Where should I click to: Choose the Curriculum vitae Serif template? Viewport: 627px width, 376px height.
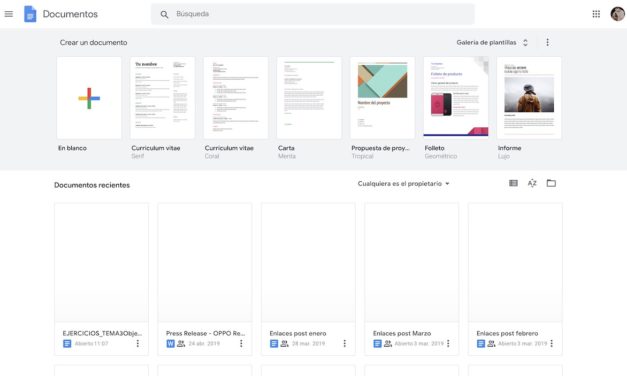click(162, 98)
